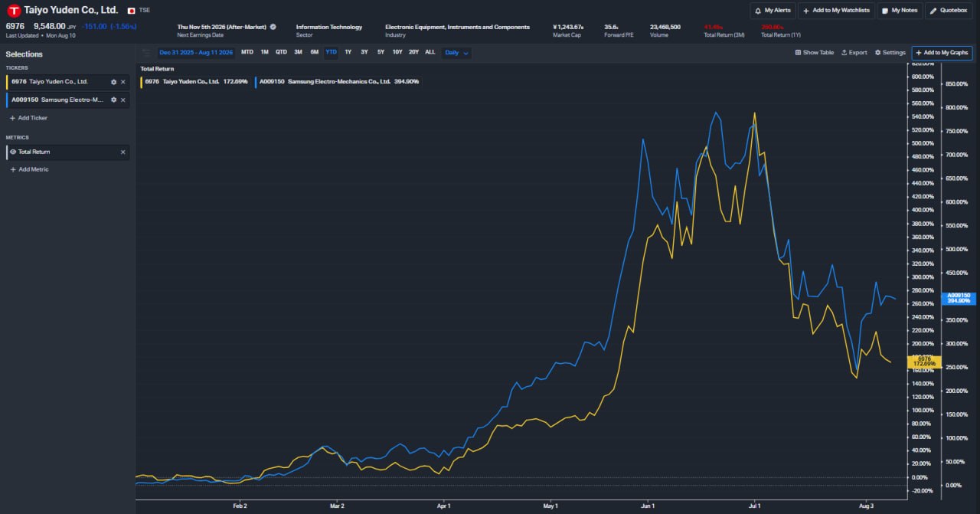Open the Dec 31 2025 - Aug 11 2026 date range

pyautogui.click(x=196, y=52)
